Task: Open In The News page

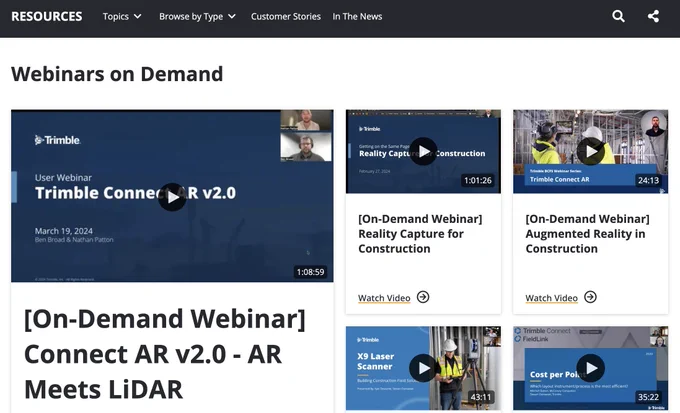Action: point(357,16)
